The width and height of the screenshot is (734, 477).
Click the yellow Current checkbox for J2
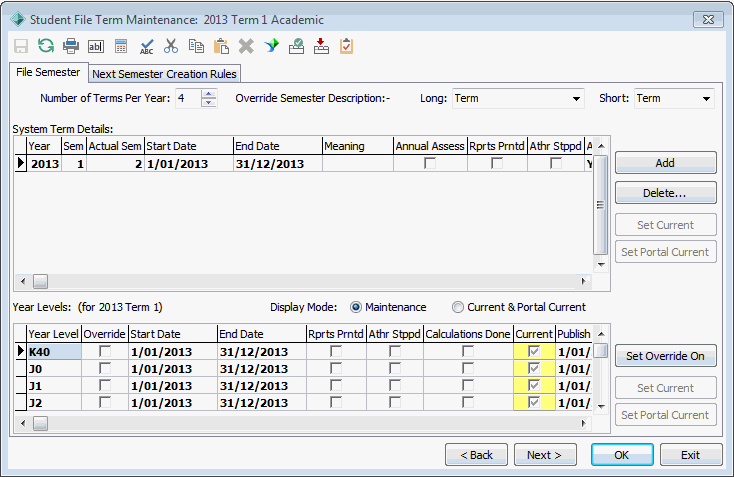point(534,402)
